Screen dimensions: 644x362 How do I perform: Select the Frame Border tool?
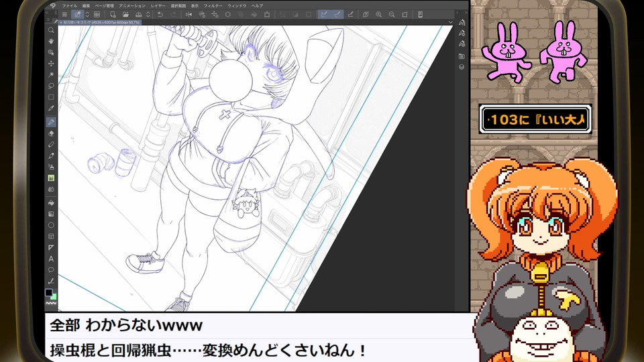pyautogui.click(x=51, y=237)
